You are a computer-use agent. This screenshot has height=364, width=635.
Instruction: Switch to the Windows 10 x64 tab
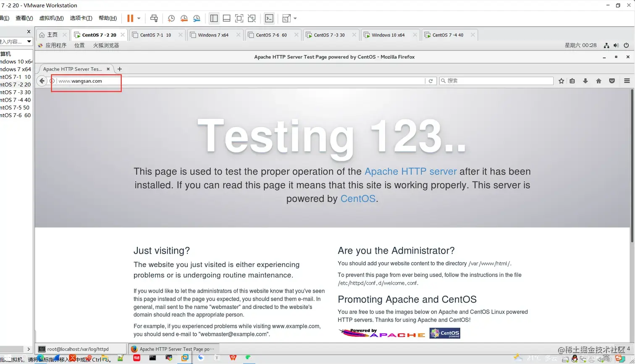point(388,35)
